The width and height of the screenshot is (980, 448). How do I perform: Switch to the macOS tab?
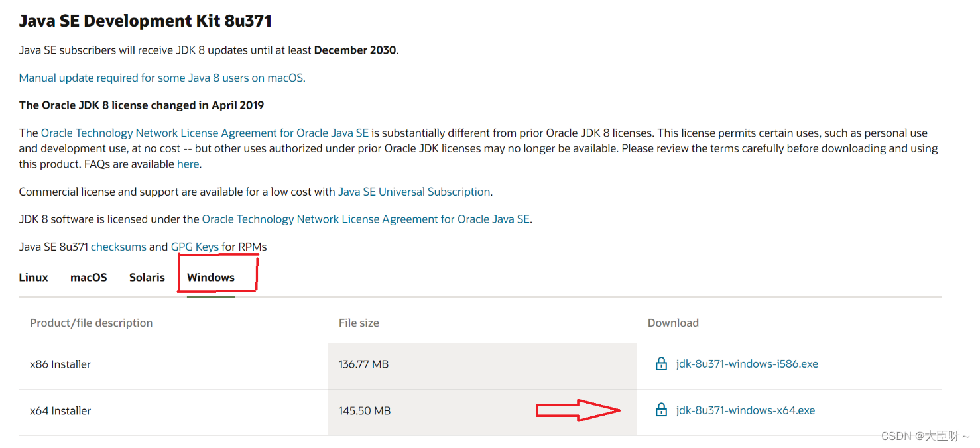point(89,277)
